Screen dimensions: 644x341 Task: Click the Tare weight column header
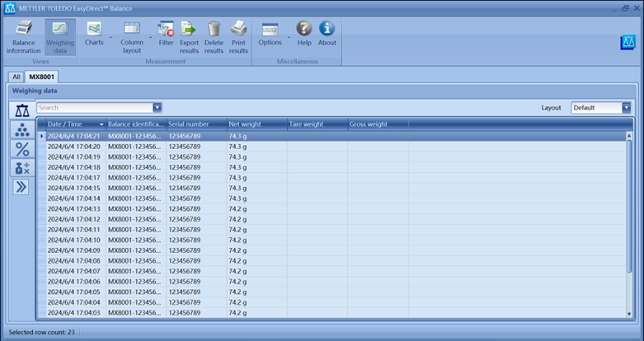coord(317,124)
